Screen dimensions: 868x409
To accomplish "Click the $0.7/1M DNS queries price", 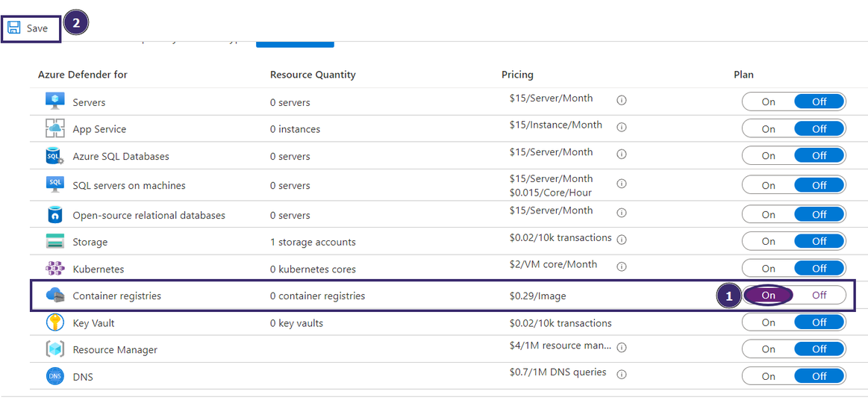I will [558, 372].
